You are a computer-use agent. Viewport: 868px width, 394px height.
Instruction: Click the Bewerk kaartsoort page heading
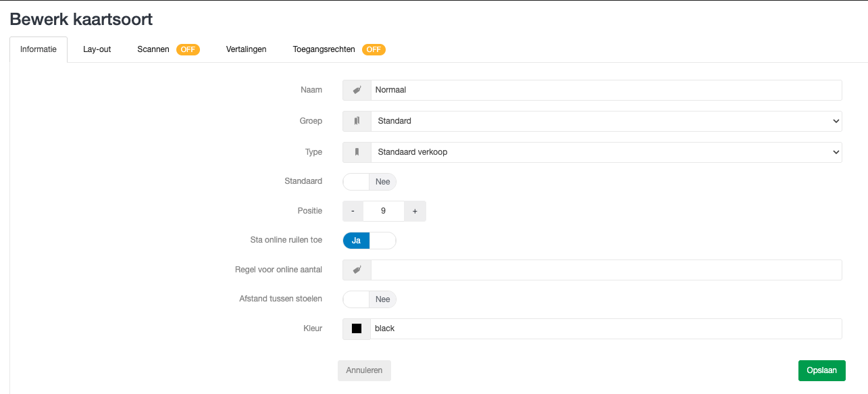(x=81, y=19)
